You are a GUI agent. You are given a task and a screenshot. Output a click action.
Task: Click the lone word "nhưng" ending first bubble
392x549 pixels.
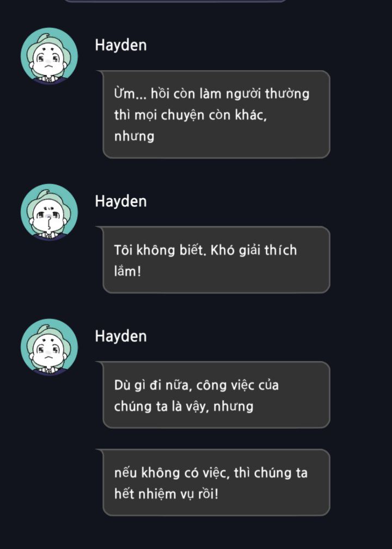pos(134,137)
